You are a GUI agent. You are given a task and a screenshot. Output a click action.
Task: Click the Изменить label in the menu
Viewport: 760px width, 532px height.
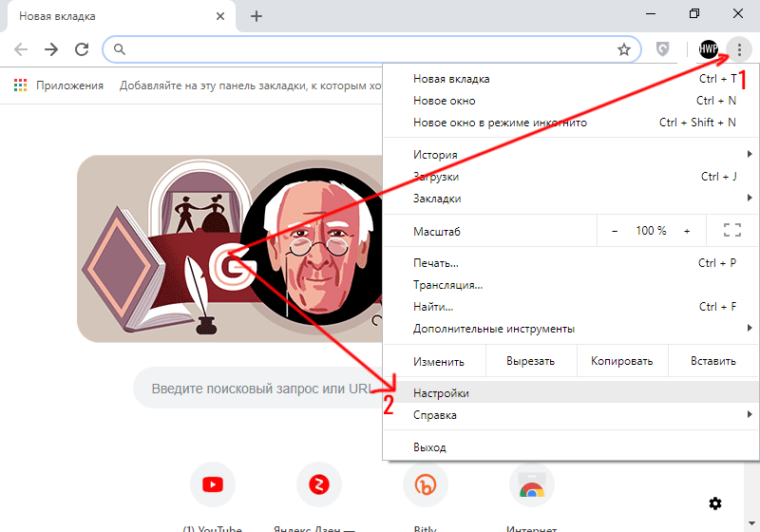[x=439, y=361]
